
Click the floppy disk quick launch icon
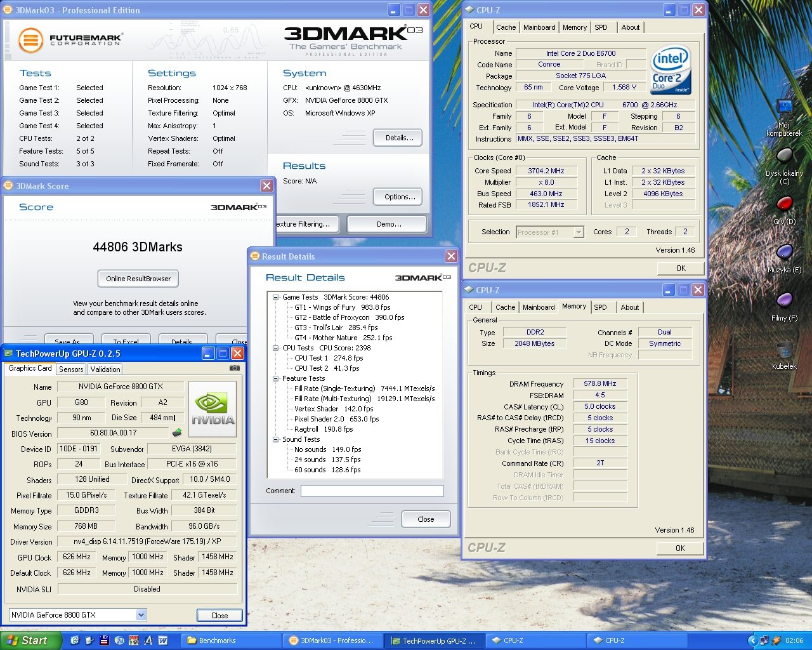pos(104,640)
